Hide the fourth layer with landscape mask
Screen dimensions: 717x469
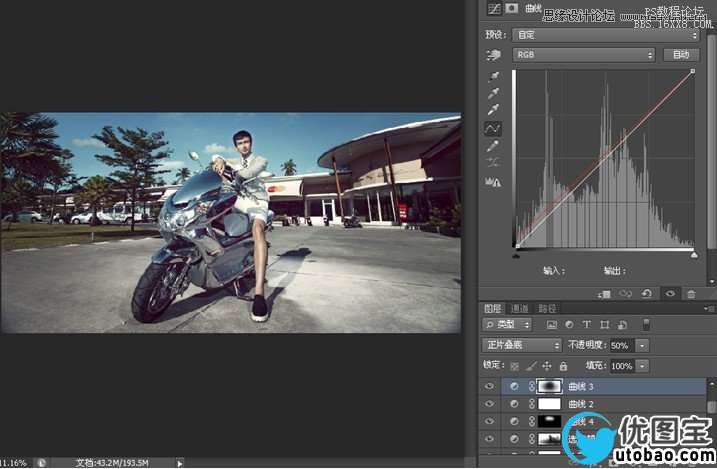tap(489, 439)
